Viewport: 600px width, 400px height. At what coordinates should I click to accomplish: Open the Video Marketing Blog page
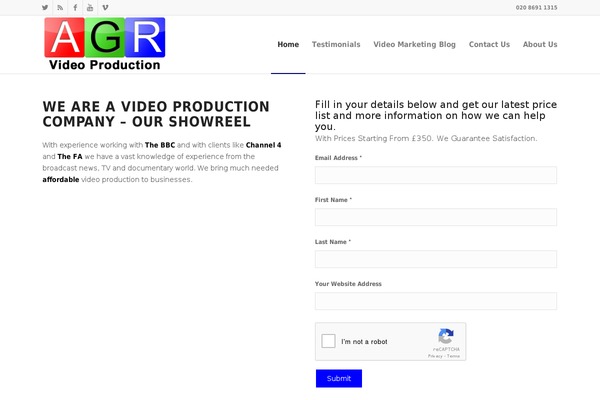point(414,44)
